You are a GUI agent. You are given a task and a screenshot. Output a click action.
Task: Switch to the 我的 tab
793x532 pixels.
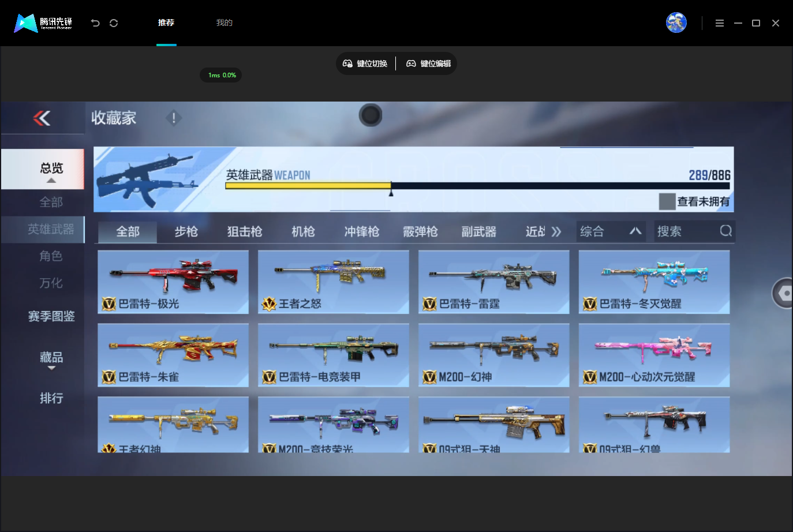tap(224, 23)
